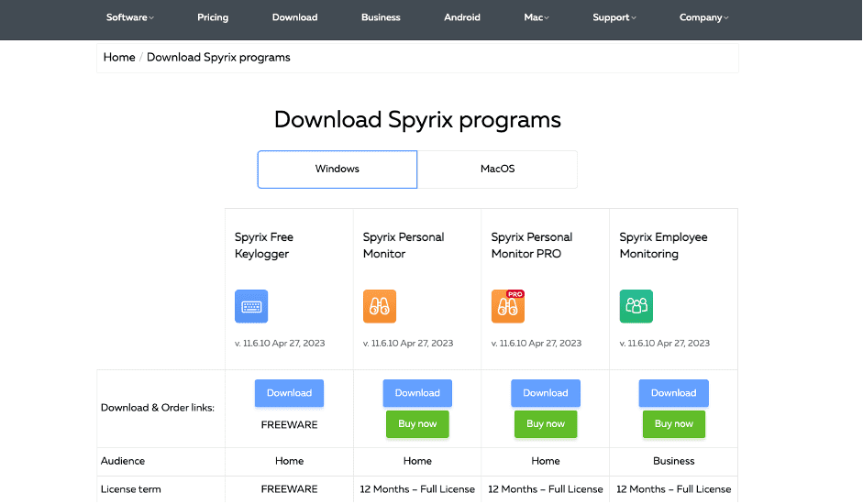The image size is (863, 504).
Task: Download Spyrix Employee Monitoring
Action: click(x=674, y=393)
